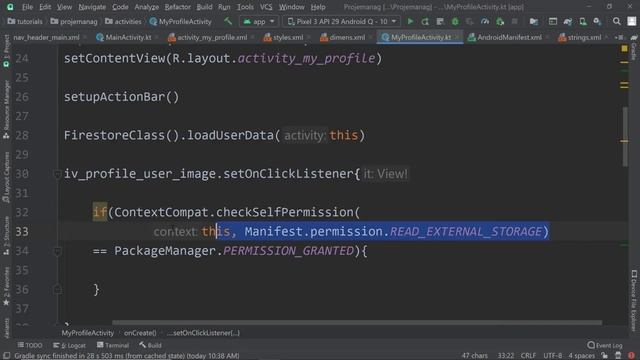
Task: Run the app with green play icon
Action: point(410,21)
